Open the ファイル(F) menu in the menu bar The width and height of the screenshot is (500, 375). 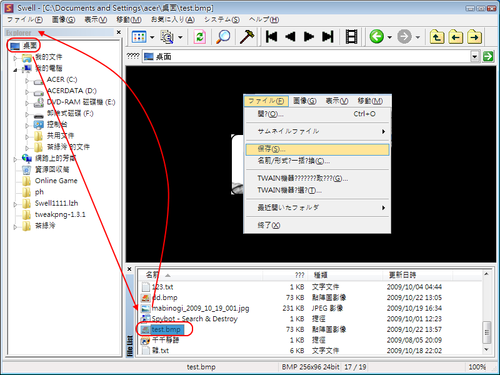click(25, 19)
